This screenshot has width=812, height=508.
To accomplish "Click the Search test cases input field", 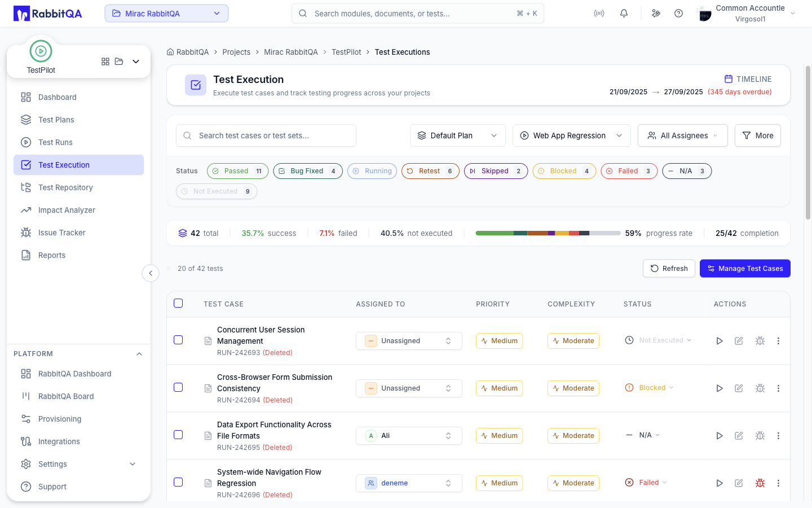I will 266,135.
